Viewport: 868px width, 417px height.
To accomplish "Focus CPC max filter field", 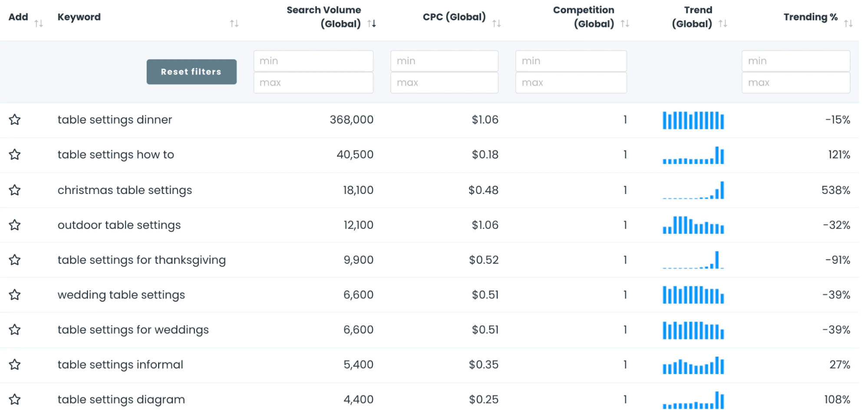I will (x=444, y=82).
